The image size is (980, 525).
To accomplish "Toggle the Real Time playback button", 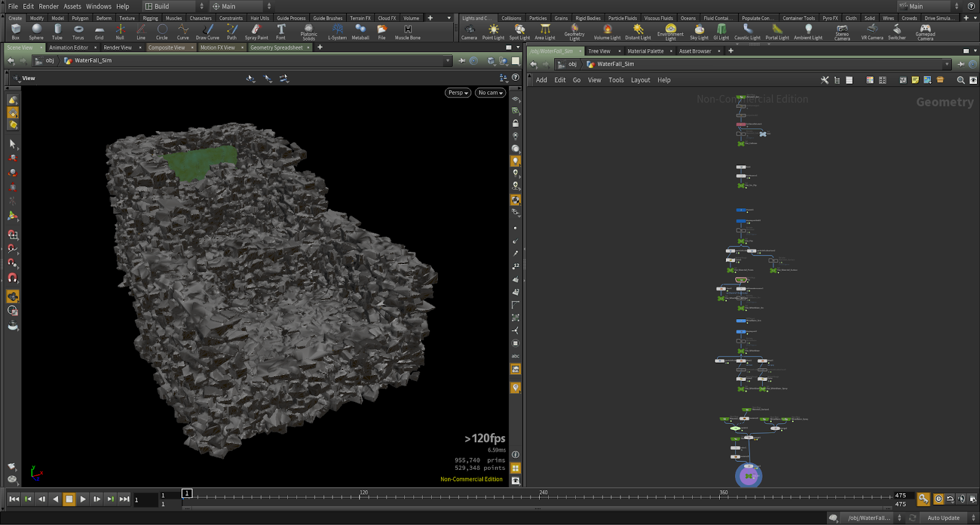I will click(938, 499).
